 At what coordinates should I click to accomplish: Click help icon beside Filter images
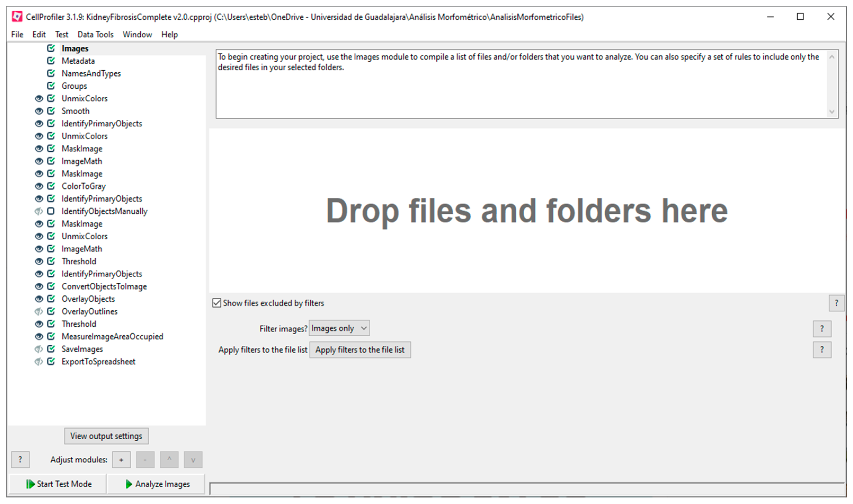point(822,329)
